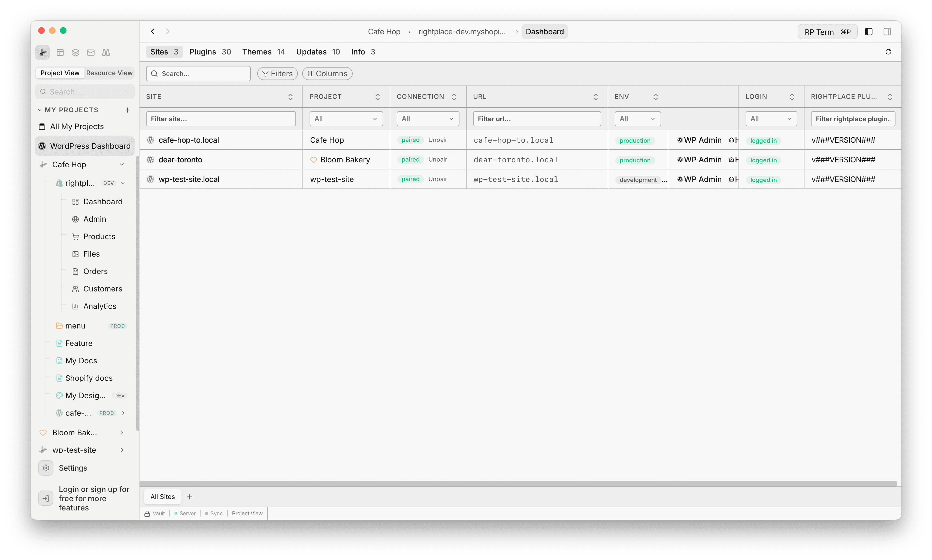Toggle the left sidebar visibility control
The width and height of the screenshot is (932, 560).
pos(869,31)
